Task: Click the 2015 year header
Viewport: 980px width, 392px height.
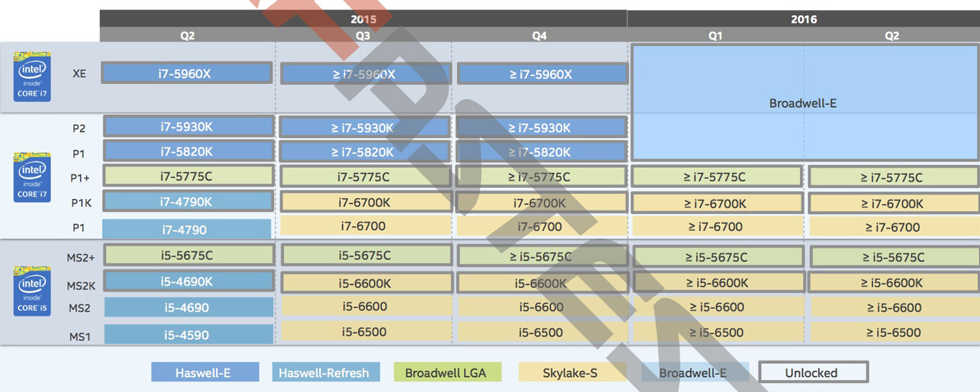Action: (363, 19)
